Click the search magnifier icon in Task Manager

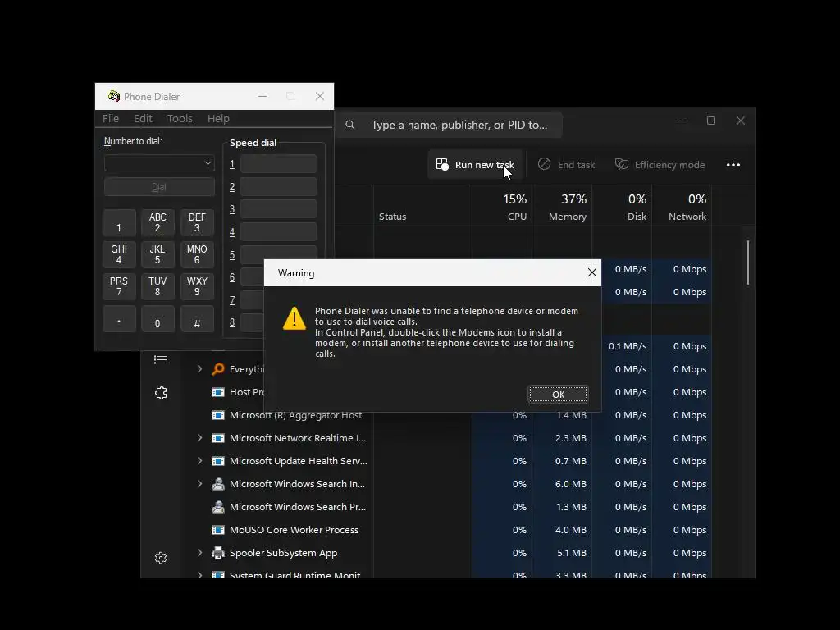pyautogui.click(x=350, y=125)
